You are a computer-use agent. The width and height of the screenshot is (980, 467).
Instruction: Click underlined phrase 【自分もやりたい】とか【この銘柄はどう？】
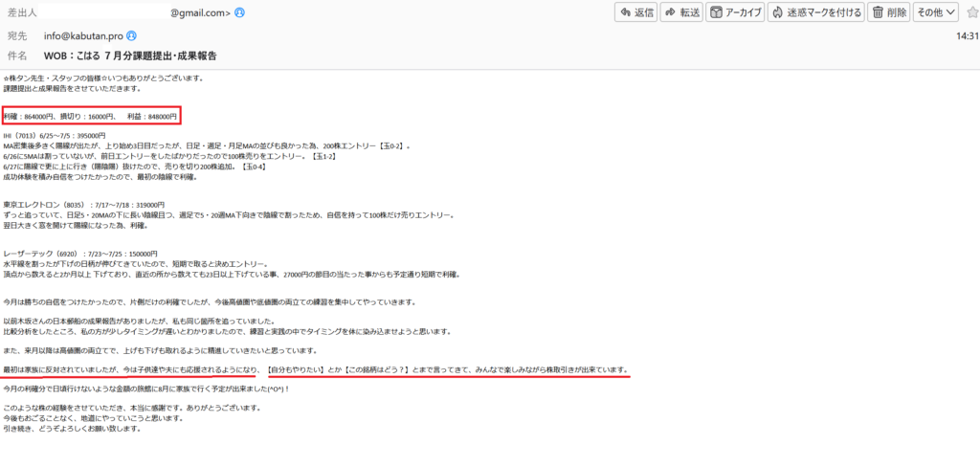[x=338, y=369]
